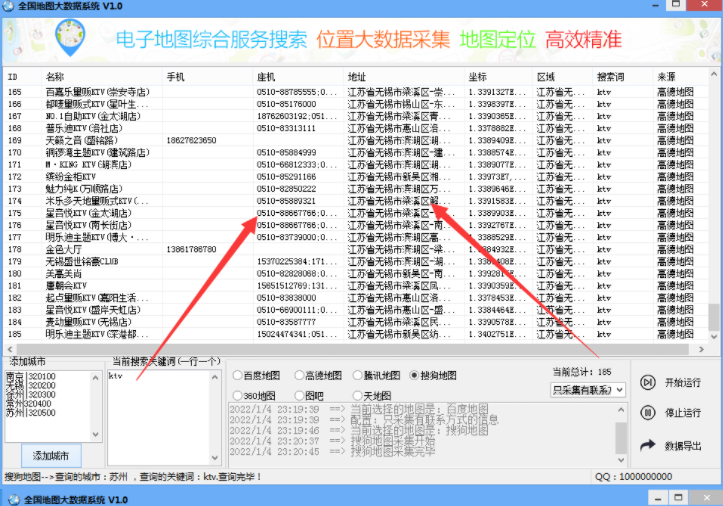Viewport: 723px width, 506px height.
Task: Click the data export arrow icon
Action: (648, 445)
